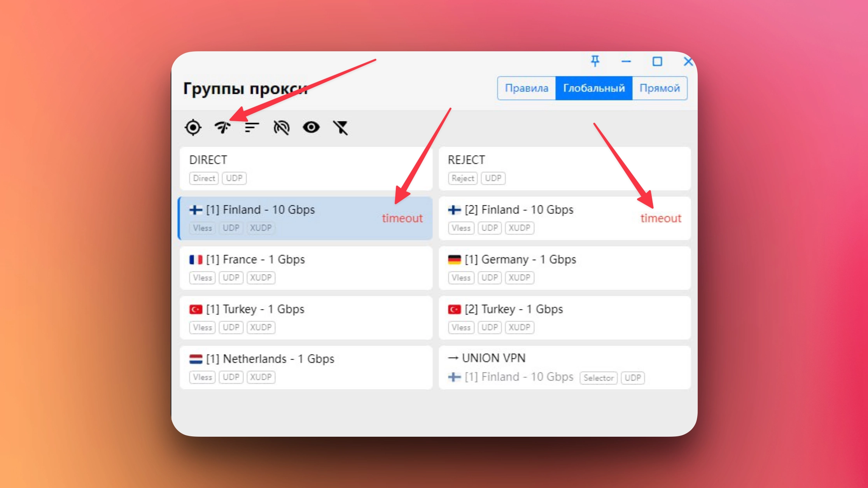Pin the window with pushpin icon
Screen dimensions: 868x488
point(595,61)
